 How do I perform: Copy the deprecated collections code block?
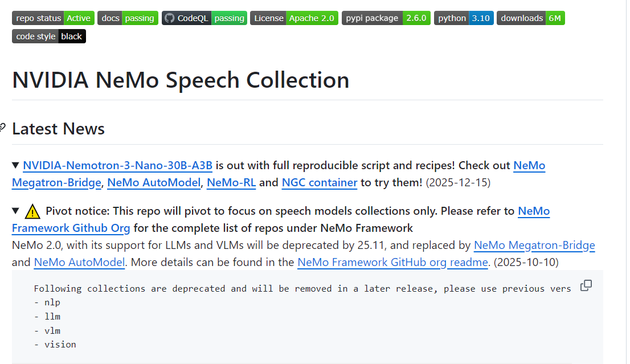(x=586, y=285)
